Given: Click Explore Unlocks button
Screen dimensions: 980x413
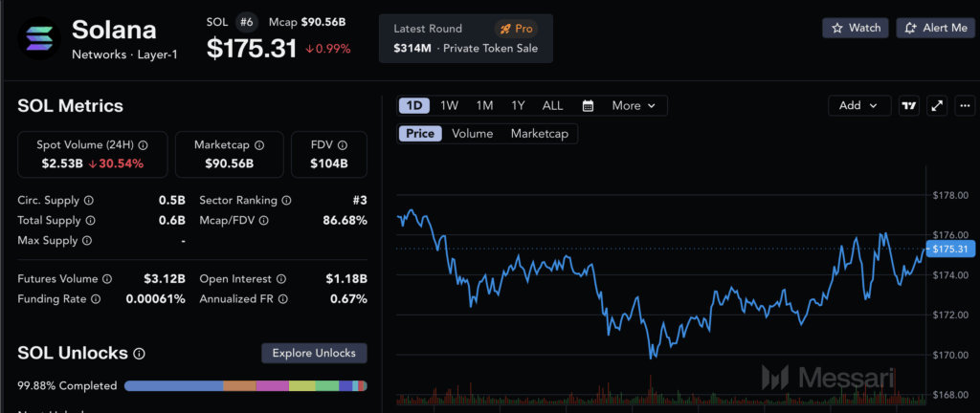Looking at the screenshot, I should (314, 353).
